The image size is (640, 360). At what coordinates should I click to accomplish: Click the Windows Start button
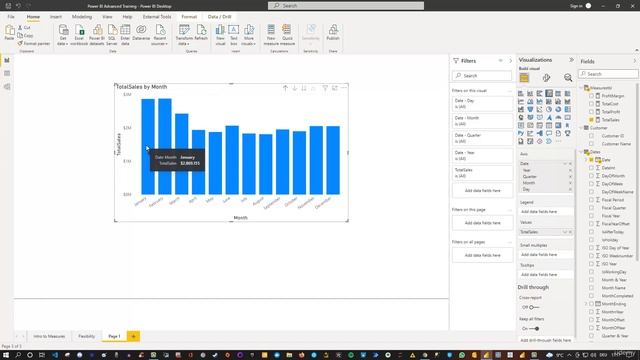6,355
